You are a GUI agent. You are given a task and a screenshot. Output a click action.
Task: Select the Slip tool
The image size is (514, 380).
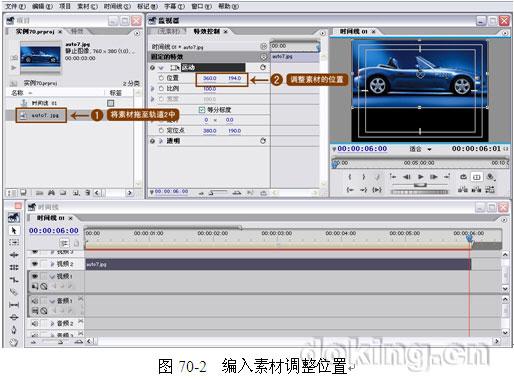[x=14, y=305]
